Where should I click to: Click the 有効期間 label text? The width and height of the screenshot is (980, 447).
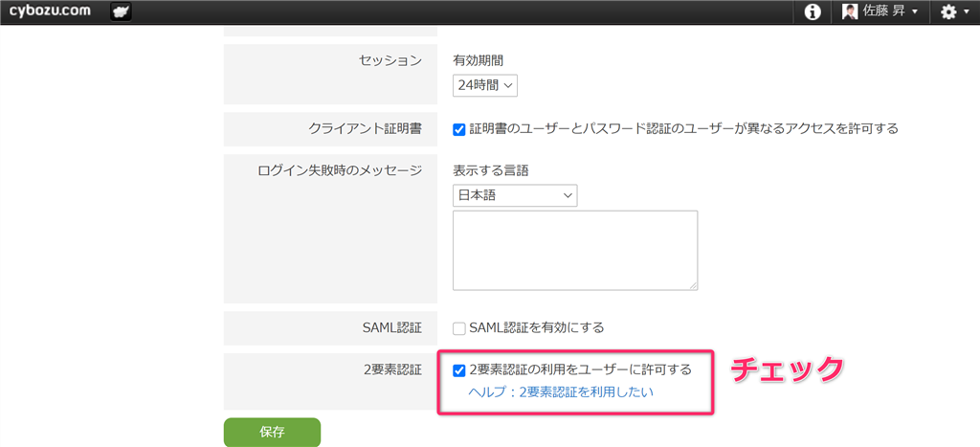(479, 60)
